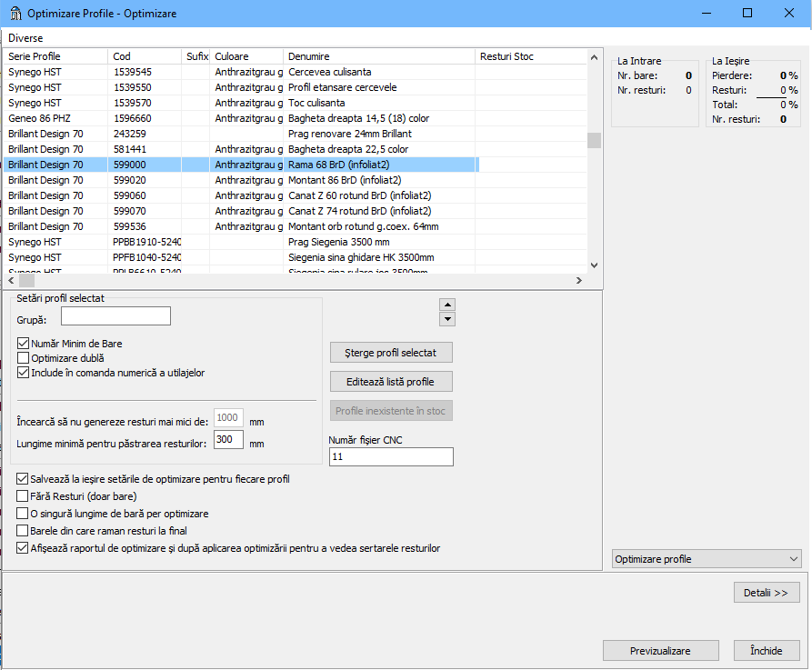Select the Rama 68 BrD (infoliat2) row

tap(273, 165)
